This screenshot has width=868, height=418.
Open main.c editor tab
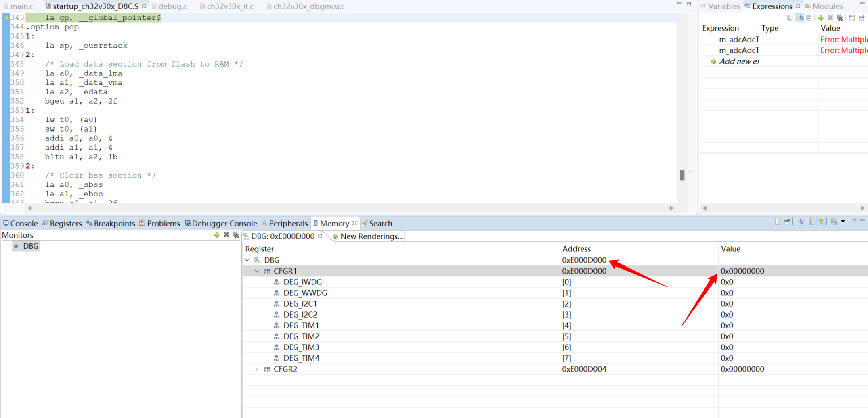(18, 6)
